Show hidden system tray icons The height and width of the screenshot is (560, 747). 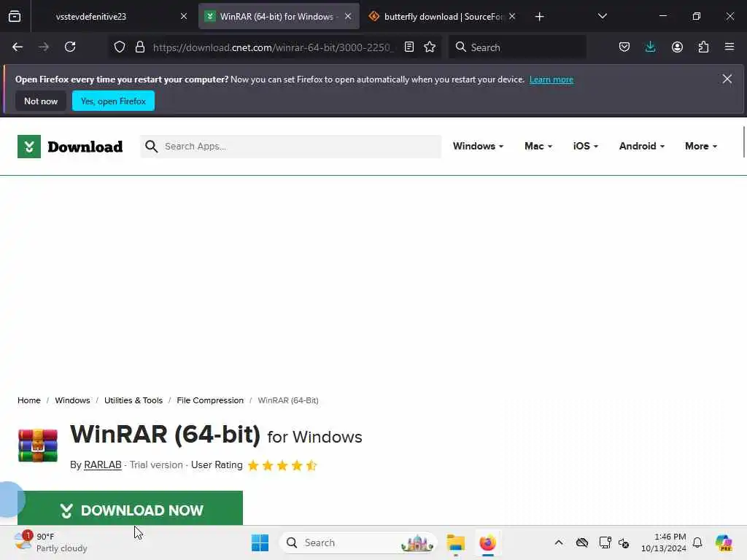coord(559,542)
